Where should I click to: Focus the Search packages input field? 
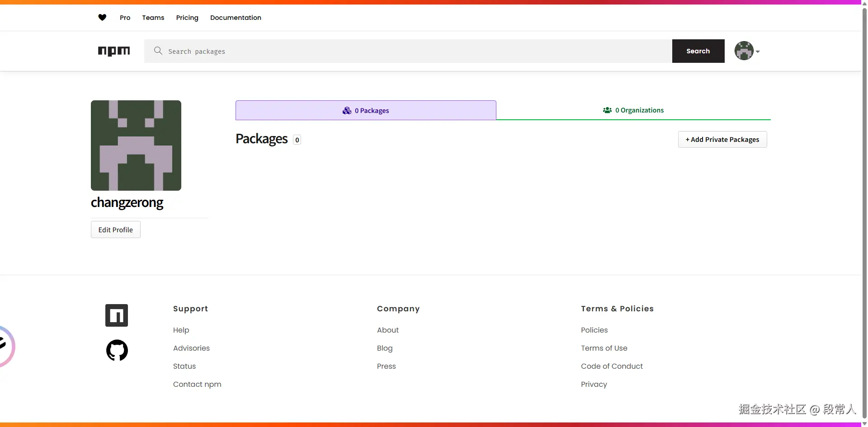click(x=408, y=51)
